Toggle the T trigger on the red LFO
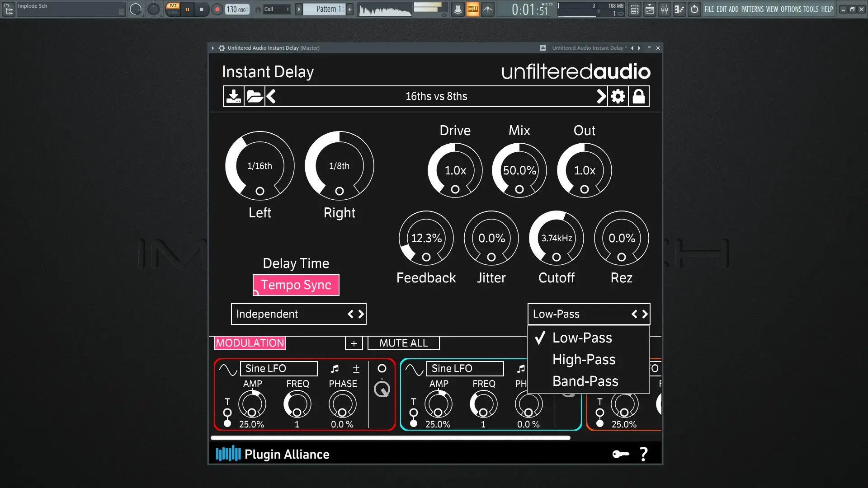The image size is (868, 488). [x=226, y=413]
